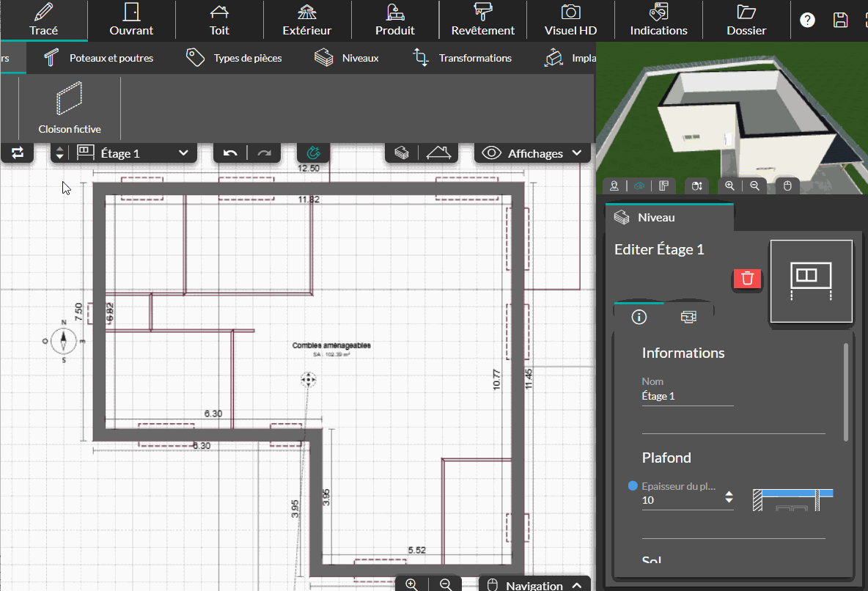Open the Extérieur tab
This screenshot has height=591, width=868.
[306, 21]
